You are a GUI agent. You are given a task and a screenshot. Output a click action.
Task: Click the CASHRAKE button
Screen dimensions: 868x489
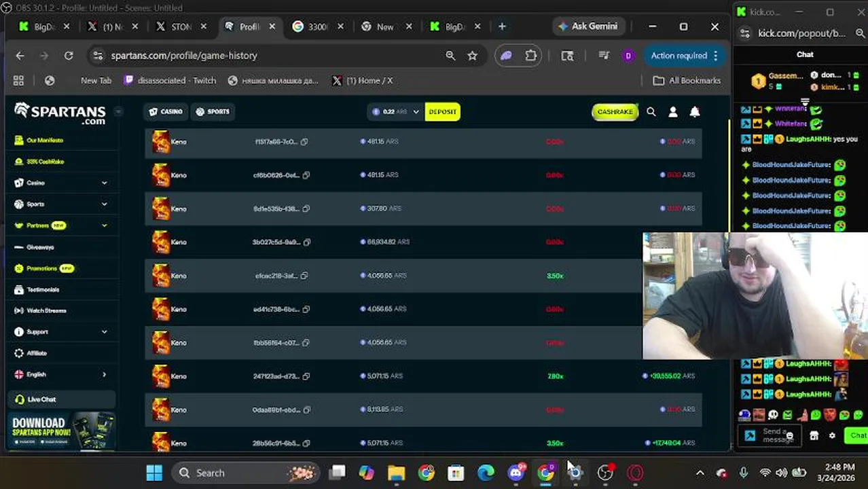615,112
